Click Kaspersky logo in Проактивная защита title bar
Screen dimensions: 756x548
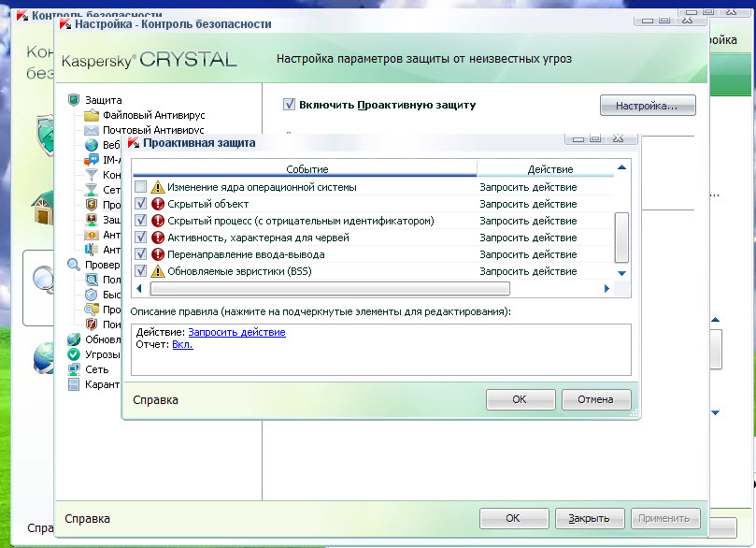[134, 143]
